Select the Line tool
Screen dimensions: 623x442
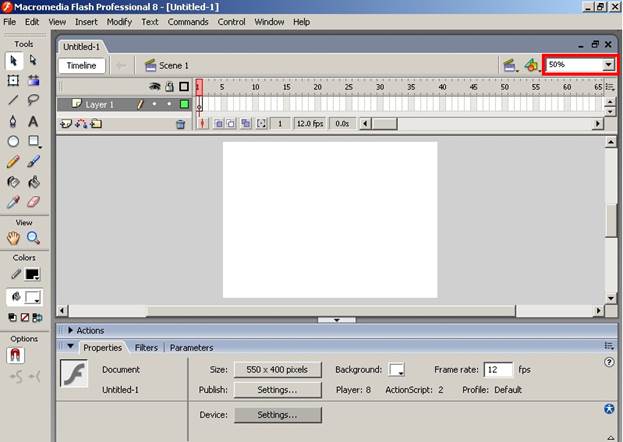[x=13, y=99]
